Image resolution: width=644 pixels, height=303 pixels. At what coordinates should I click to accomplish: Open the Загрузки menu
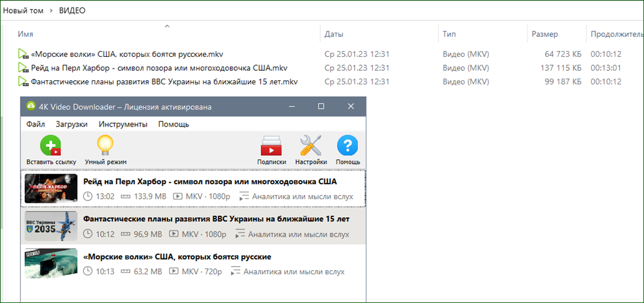pyautogui.click(x=72, y=124)
